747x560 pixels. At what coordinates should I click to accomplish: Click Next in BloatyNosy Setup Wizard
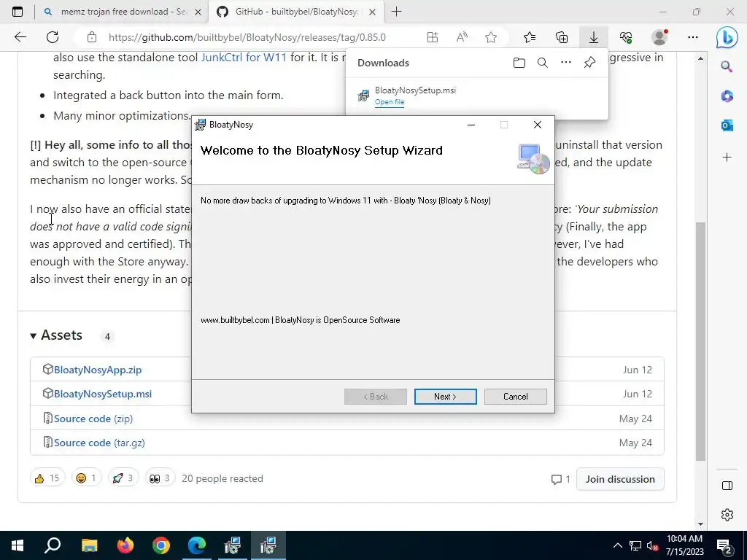446,397
